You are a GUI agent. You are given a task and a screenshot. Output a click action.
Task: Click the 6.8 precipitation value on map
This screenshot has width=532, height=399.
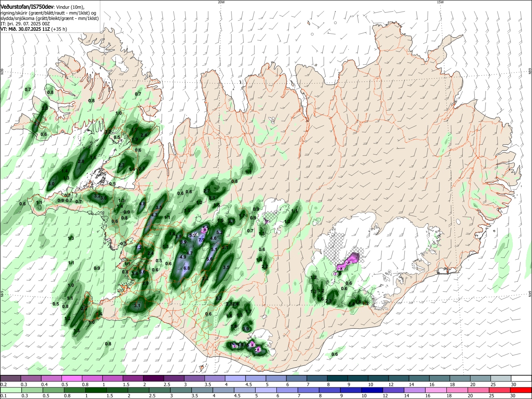pos(187,268)
